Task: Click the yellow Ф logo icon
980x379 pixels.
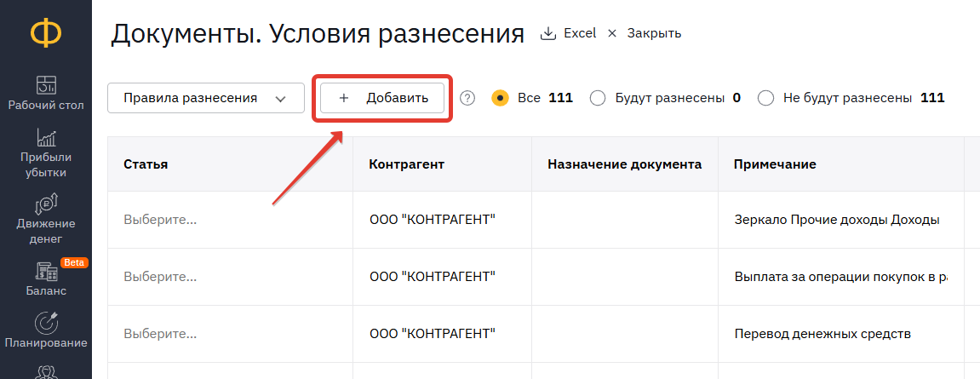Action: tap(46, 34)
